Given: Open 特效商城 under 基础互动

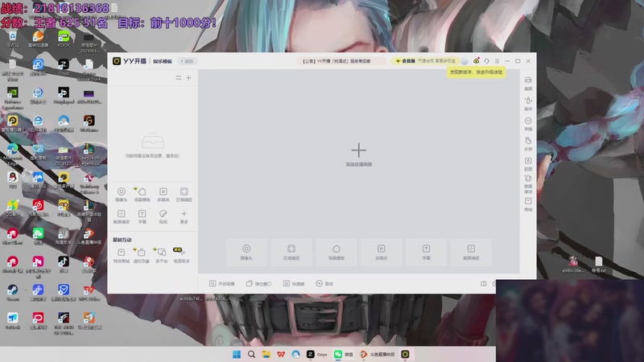Looking at the screenshot, I should tap(122, 255).
